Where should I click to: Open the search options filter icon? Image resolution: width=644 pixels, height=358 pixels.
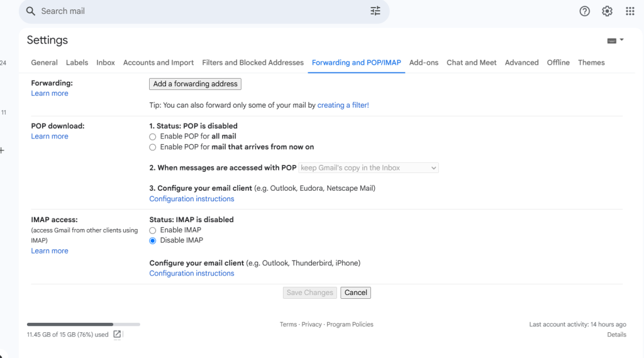[x=375, y=11]
